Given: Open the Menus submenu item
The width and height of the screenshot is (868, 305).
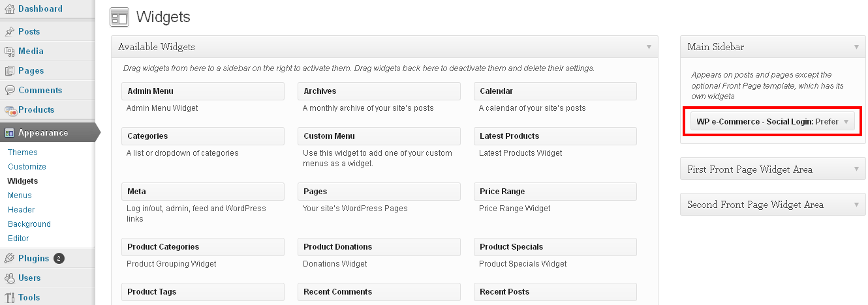Looking at the screenshot, I should 20,196.
